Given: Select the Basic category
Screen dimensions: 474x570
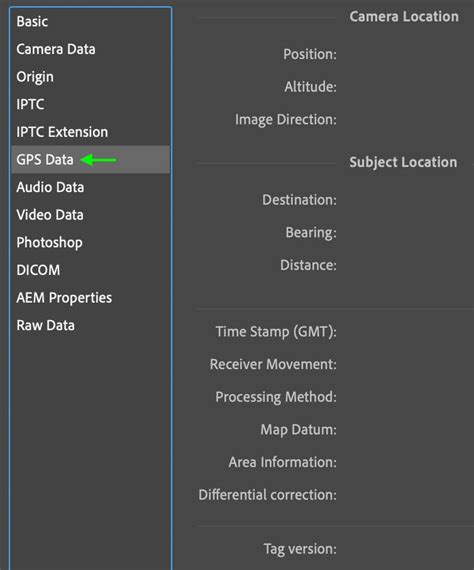Looking at the screenshot, I should [x=32, y=21].
